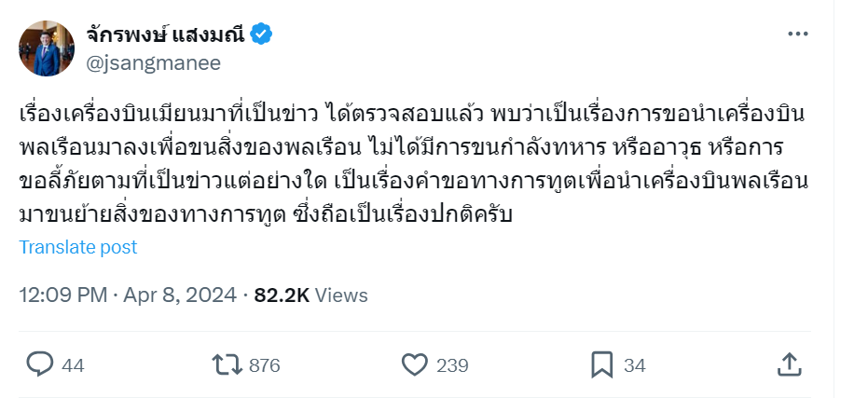Bookmark this post with the bookmark icon

click(602, 364)
